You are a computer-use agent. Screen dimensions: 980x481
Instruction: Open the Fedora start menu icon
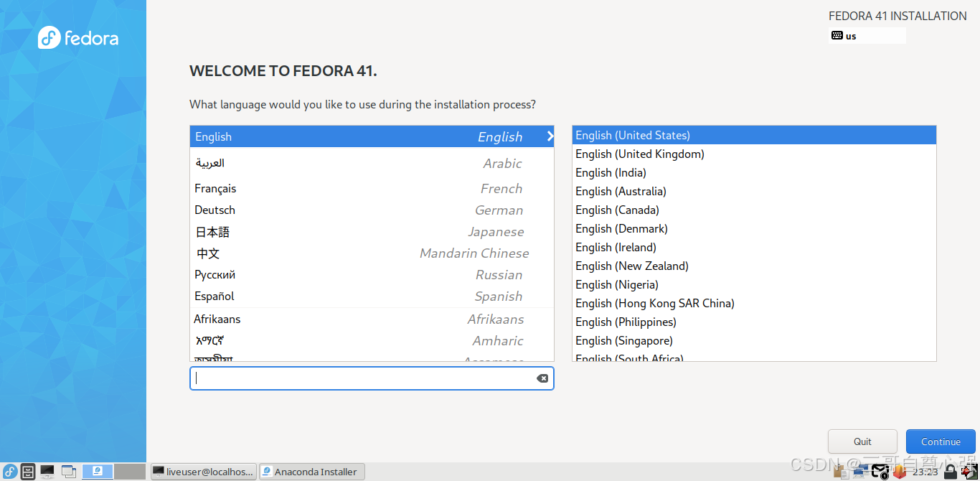point(10,472)
